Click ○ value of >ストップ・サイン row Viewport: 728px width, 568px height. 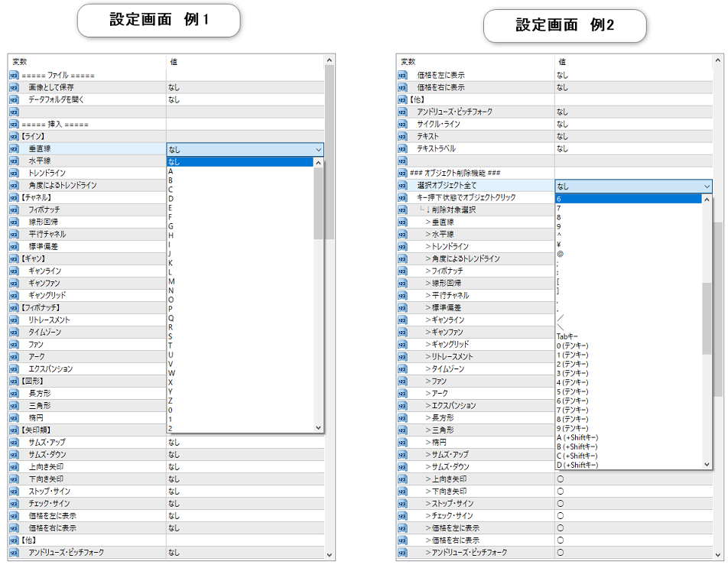[561, 504]
